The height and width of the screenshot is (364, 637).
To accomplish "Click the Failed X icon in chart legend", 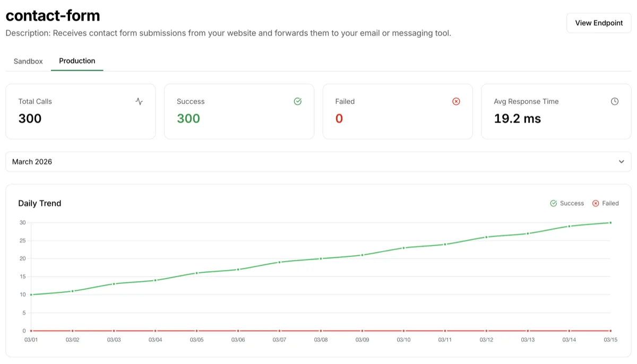I will pos(596,203).
